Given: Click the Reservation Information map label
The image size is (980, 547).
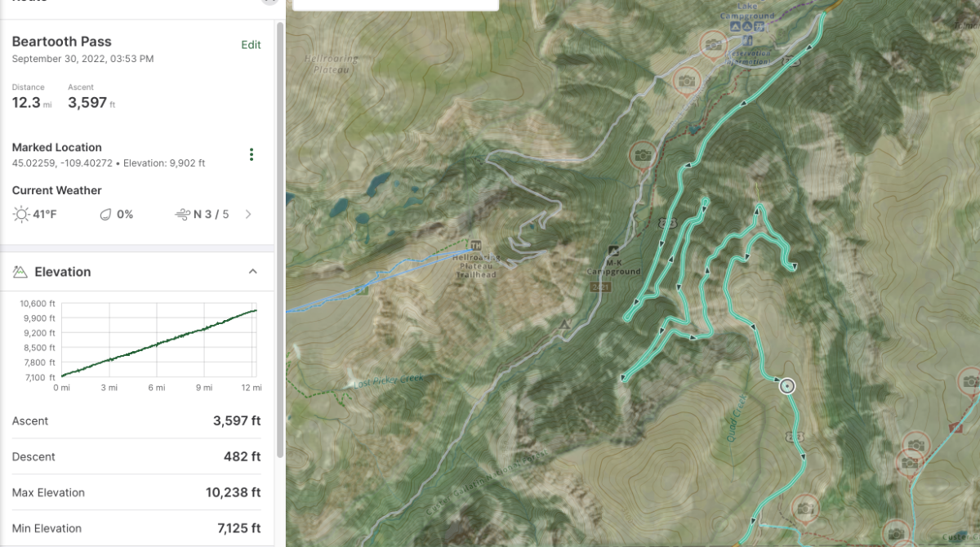Looking at the screenshot, I should click(748, 57).
